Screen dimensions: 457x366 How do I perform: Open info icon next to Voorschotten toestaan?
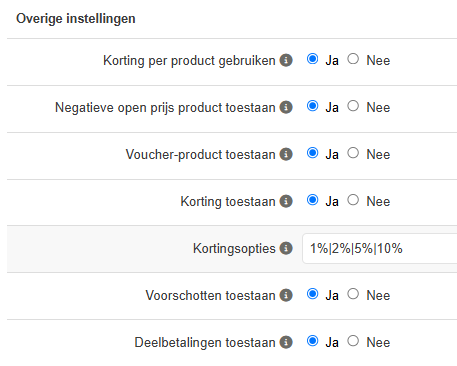[286, 295]
